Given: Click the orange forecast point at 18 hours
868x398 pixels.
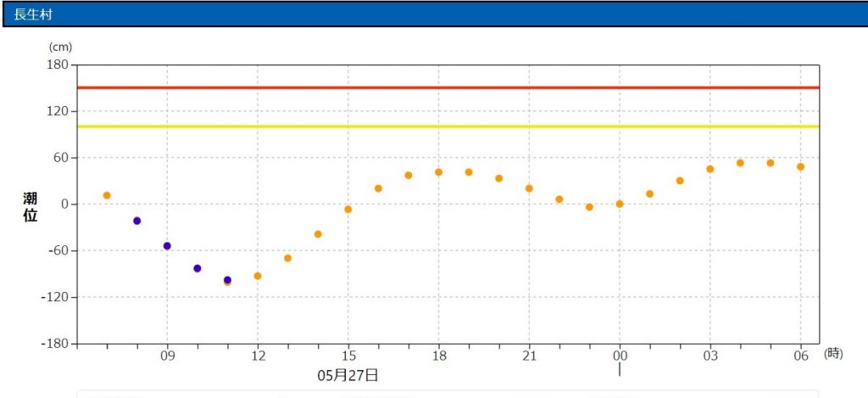Looking at the screenshot, I should pos(438,172).
